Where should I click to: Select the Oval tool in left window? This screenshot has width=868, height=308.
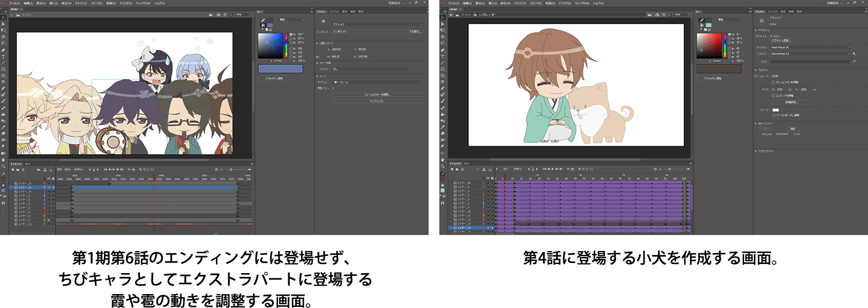click(3, 75)
